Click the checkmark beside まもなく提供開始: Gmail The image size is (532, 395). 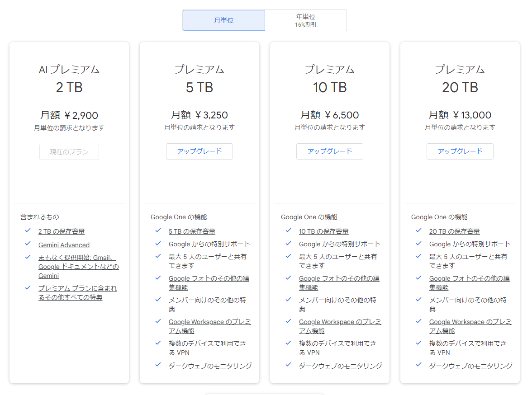pyautogui.click(x=28, y=257)
